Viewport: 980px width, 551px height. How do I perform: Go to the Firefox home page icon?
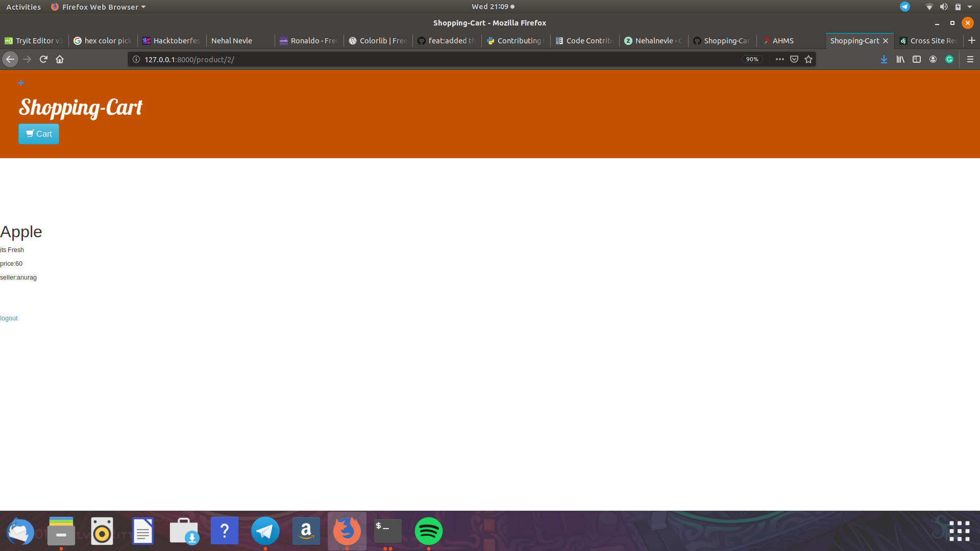tap(60, 59)
